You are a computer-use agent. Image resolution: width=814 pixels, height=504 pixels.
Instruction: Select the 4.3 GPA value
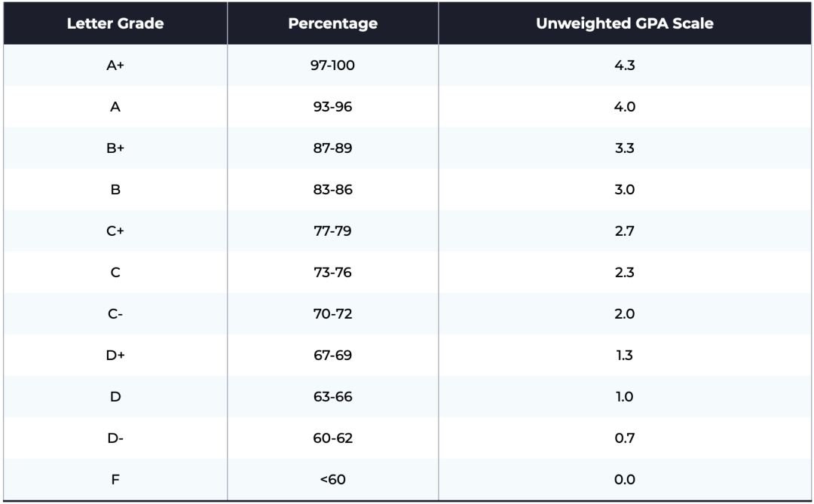point(625,66)
